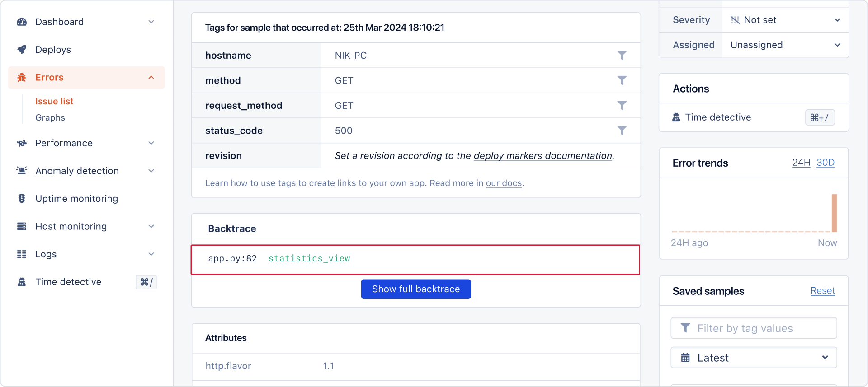Screen dimensions: 868x387
Task: Switch error trends to 30D
Action: coord(825,163)
